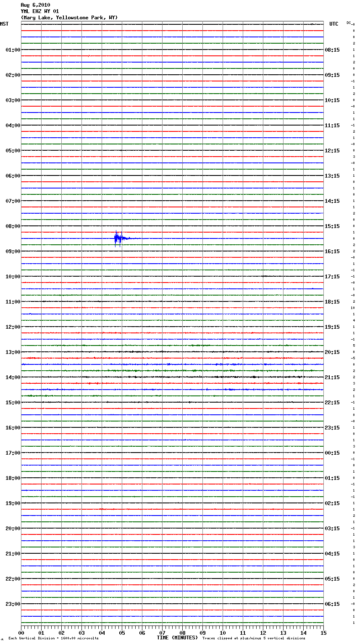This screenshot has width=357, height=644.
Task: Click the '22:15' UTC time label
Action: (x=332, y=403)
